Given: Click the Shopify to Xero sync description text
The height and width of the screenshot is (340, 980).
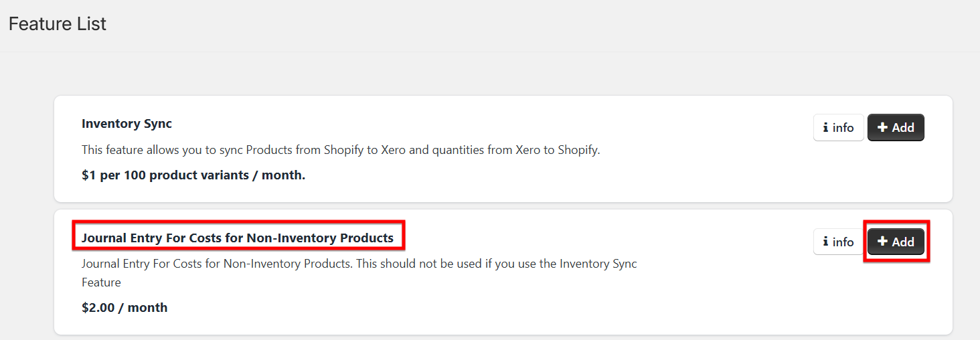Looking at the screenshot, I should click(341, 150).
